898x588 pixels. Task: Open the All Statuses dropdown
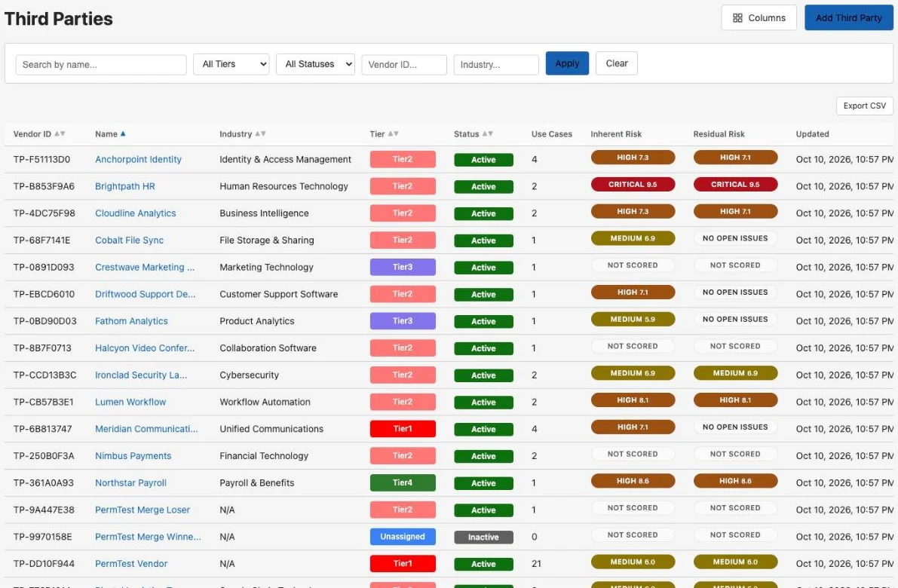coord(315,64)
